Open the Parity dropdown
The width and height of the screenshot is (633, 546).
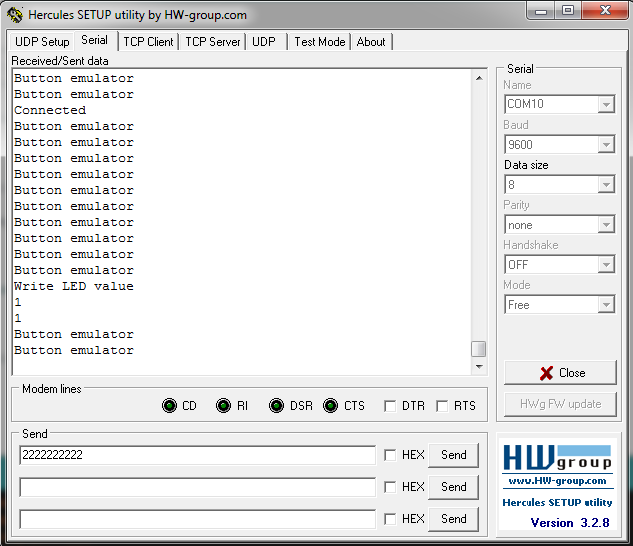click(606, 225)
